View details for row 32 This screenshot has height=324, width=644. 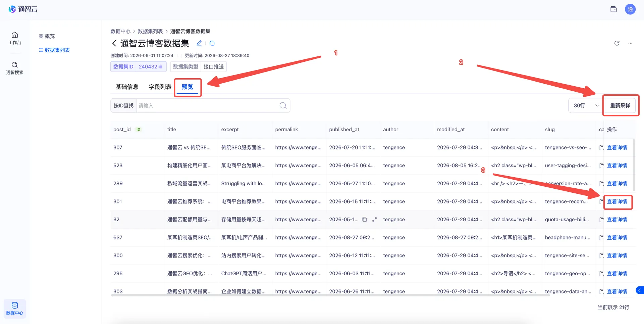617,220
